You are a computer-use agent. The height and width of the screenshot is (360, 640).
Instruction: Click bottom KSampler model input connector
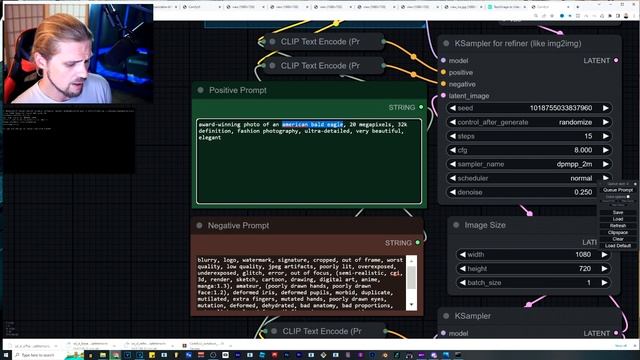(443, 333)
